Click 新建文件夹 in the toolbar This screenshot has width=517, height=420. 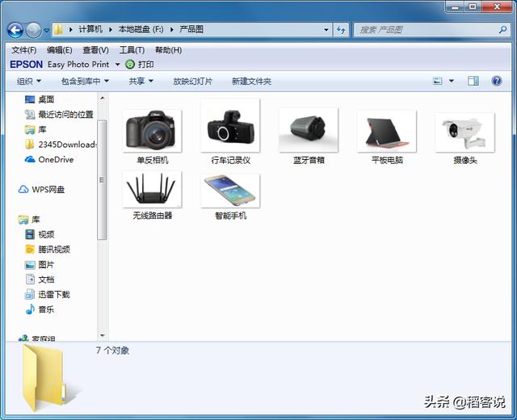pyautogui.click(x=251, y=81)
